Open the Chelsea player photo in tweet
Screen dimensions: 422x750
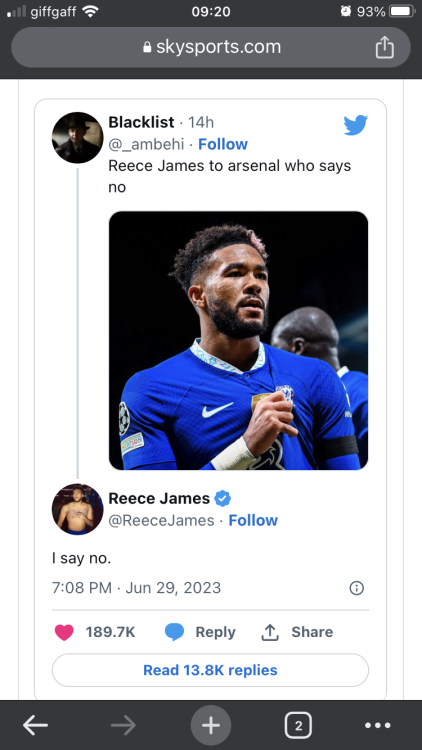(x=238, y=341)
